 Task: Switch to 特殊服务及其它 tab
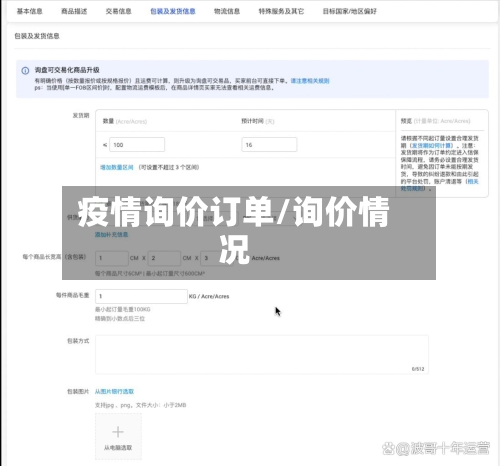281,11
